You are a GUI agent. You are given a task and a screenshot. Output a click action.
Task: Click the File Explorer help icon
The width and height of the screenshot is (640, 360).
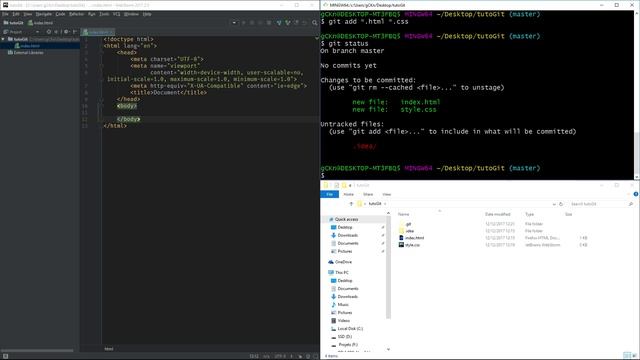[x=636, y=194]
